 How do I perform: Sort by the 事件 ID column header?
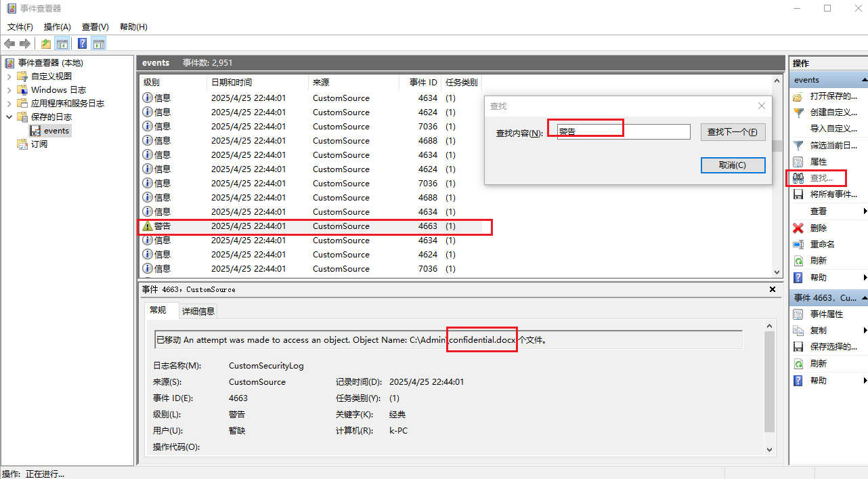coord(422,83)
